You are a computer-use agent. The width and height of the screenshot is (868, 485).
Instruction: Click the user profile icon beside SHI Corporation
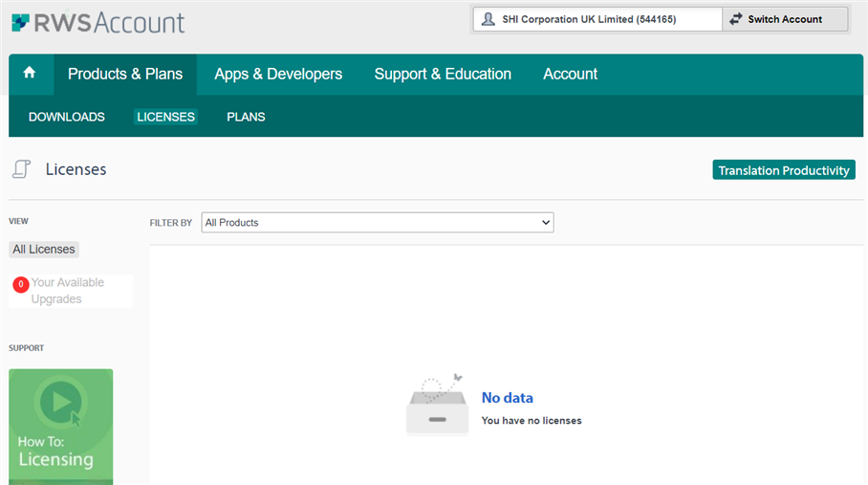(x=488, y=19)
